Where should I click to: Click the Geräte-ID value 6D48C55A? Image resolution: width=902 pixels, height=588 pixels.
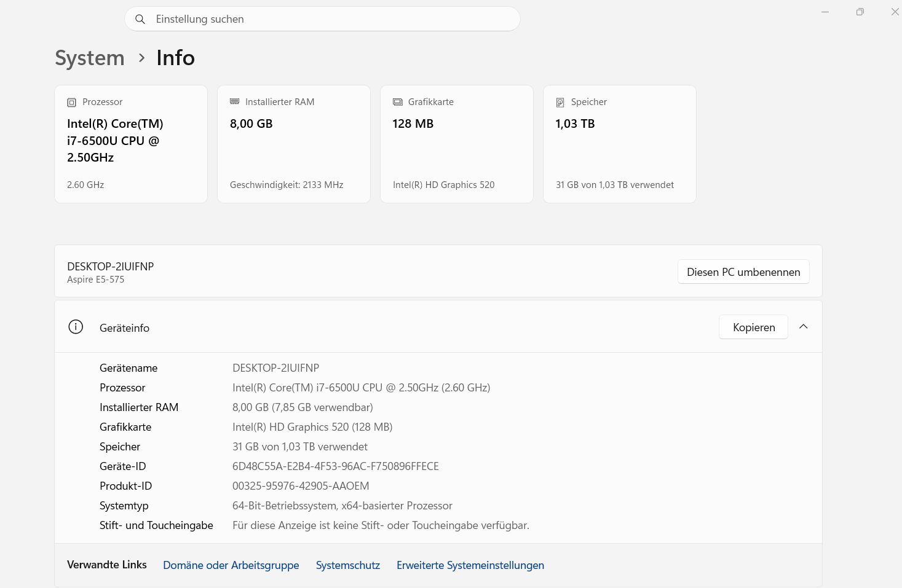tap(336, 466)
